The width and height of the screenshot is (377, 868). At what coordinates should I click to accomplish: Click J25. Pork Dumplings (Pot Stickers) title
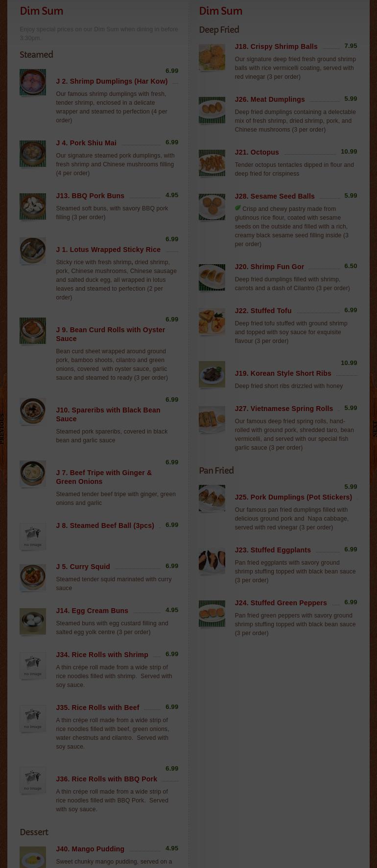(293, 497)
